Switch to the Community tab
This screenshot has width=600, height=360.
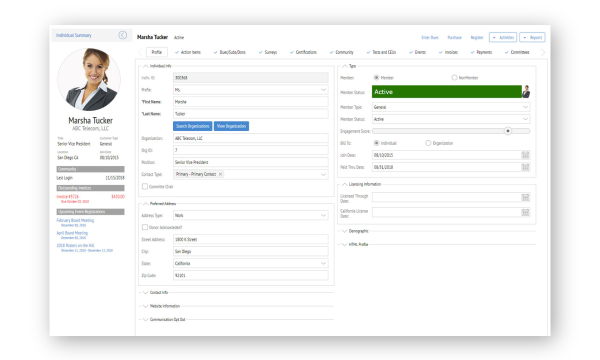tap(341, 52)
